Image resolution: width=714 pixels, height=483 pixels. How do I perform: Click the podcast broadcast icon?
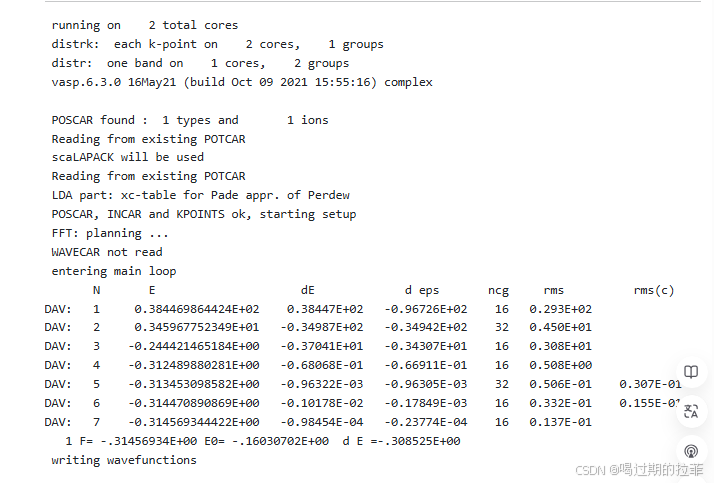coord(690,451)
